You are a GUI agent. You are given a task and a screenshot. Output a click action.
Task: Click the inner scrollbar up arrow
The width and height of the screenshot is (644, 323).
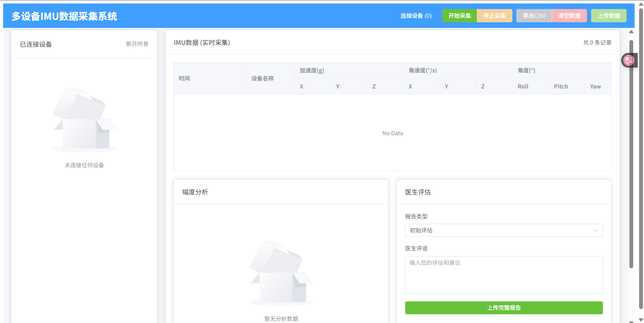coord(631,32)
